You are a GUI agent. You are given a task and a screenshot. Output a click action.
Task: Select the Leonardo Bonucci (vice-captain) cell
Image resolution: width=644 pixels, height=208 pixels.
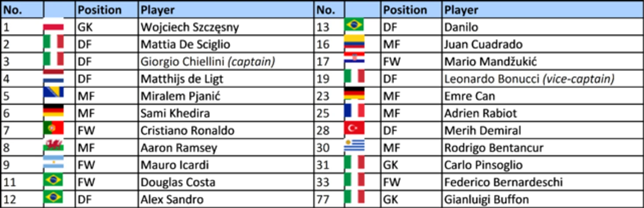543,79
